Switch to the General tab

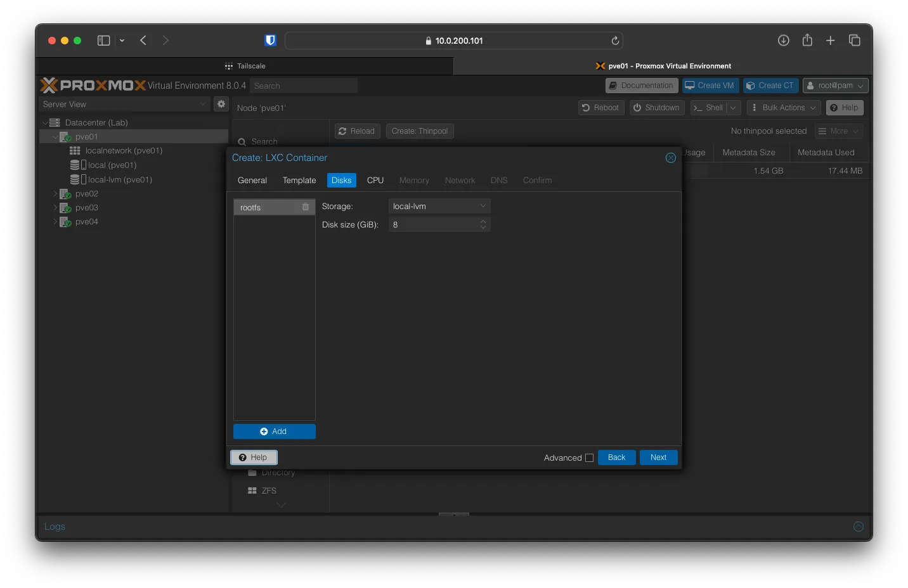pyautogui.click(x=252, y=181)
